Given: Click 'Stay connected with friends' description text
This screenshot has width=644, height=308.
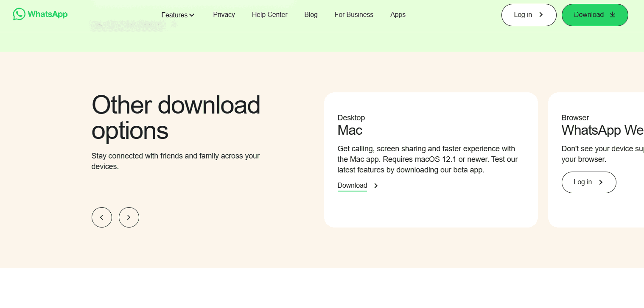Looking at the screenshot, I should 176,161.
